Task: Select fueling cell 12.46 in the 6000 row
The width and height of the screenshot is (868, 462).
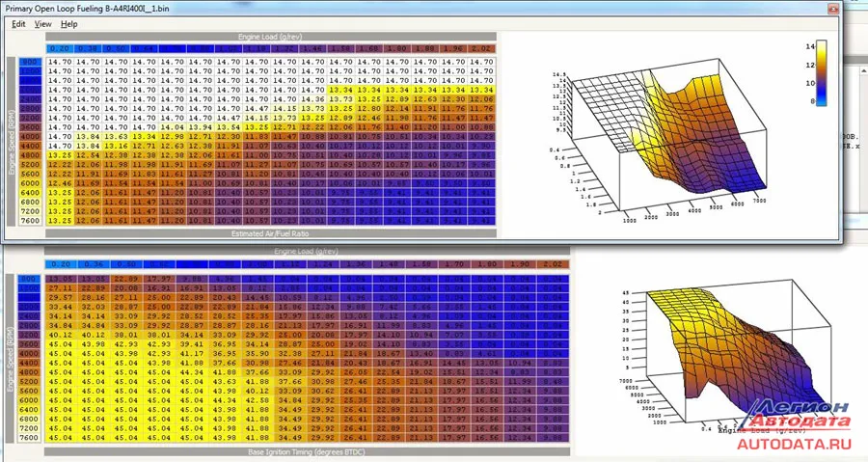Action: point(59,183)
